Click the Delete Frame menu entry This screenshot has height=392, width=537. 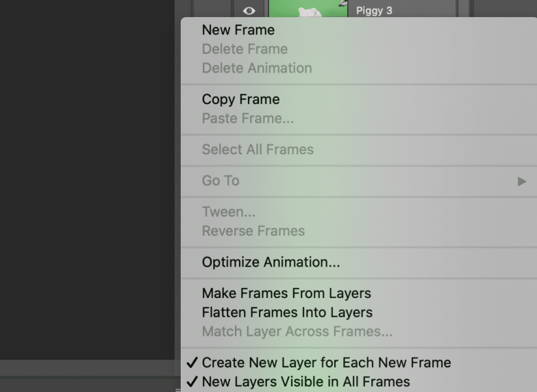(x=245, y=49)
